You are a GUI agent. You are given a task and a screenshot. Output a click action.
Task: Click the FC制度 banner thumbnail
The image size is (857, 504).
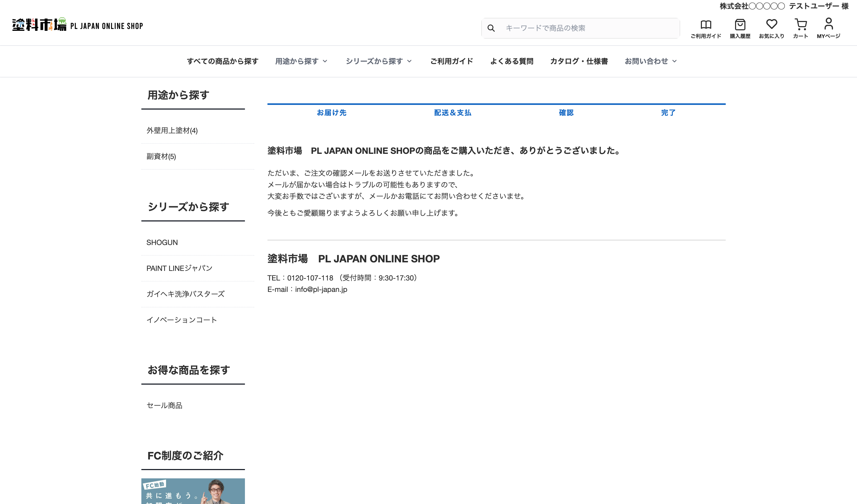pos(193,491)
